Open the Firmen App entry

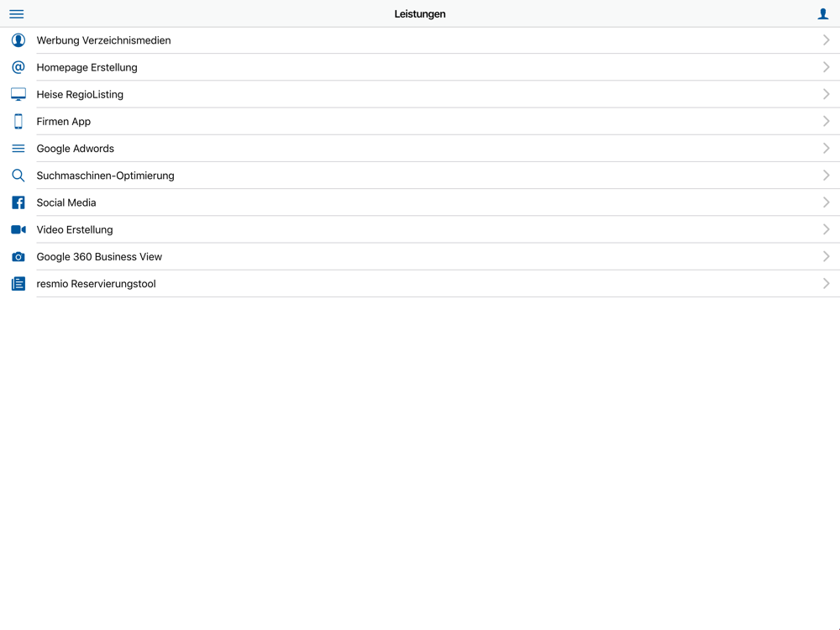pos(420,121)
